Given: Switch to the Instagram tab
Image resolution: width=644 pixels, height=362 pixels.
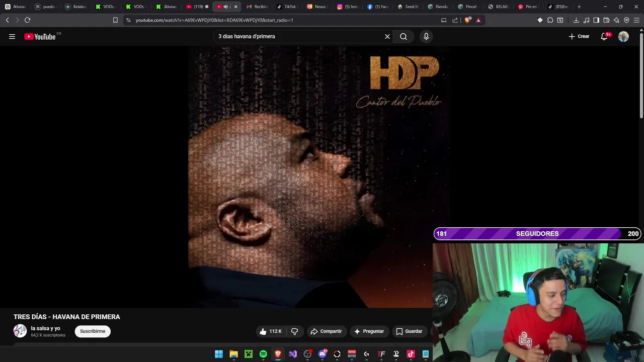Looking at the screenshot, I should pyautogui.click(x=348, y=7).
